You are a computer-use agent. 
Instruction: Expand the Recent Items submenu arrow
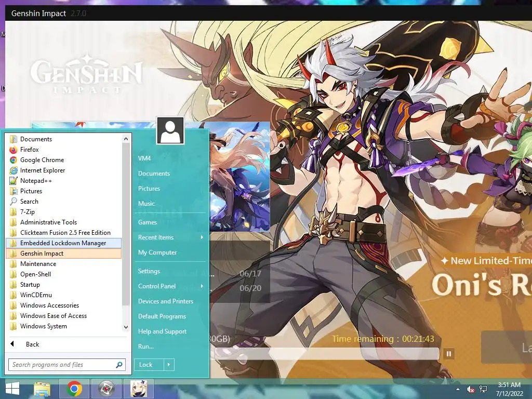tap(202, 237)
